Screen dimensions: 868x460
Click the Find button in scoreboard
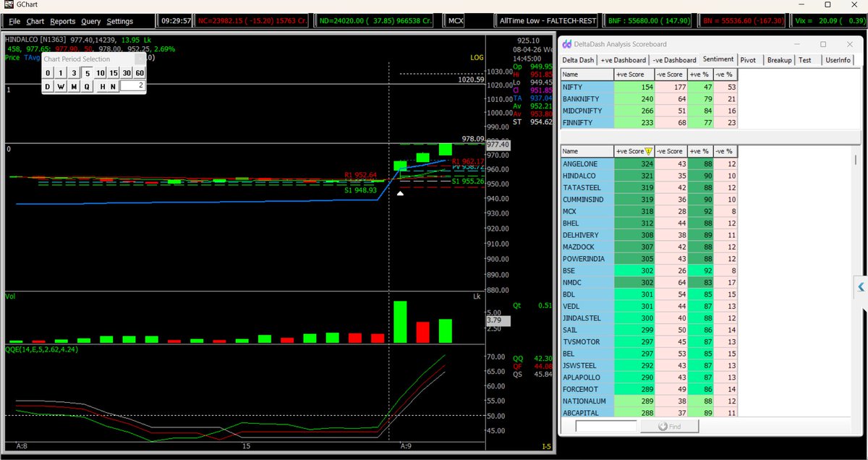tap(671, 426)
